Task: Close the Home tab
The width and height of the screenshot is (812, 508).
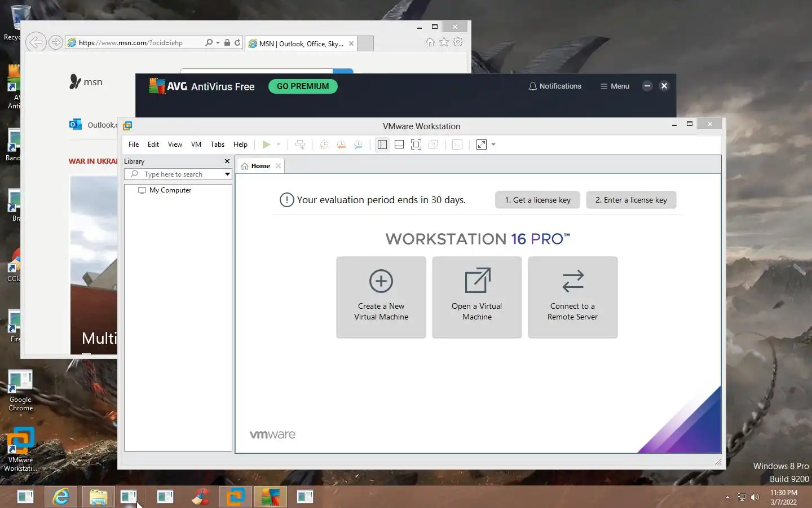Action: tap(278, 166)
